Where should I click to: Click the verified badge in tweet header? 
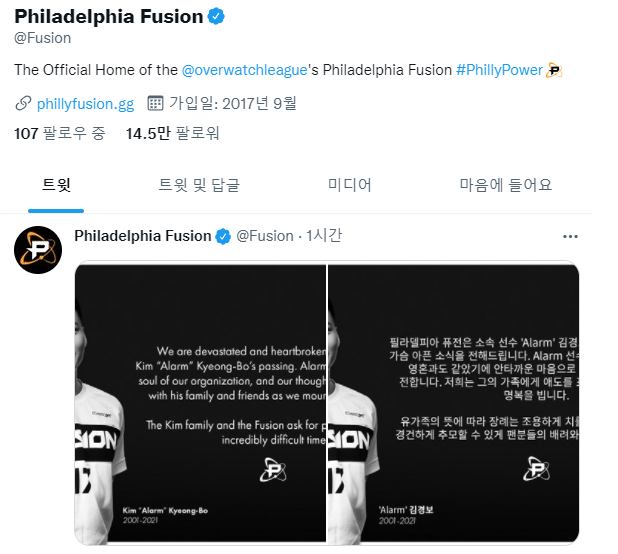point(223,236)
